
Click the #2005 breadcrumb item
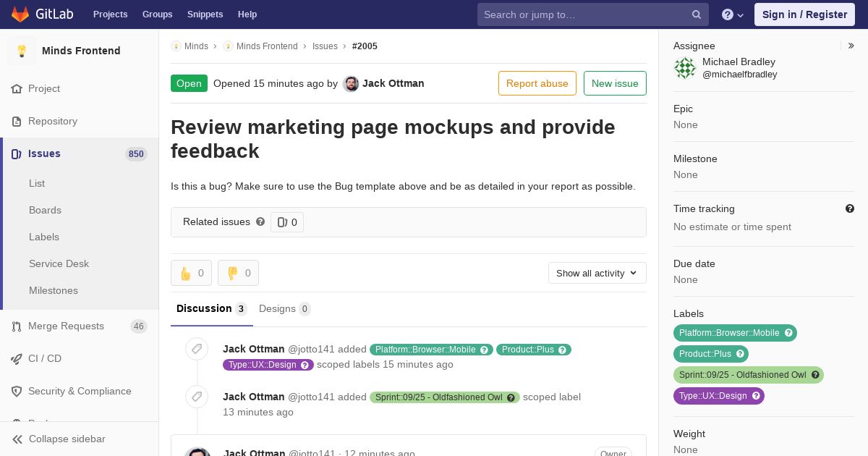(x=365, y=46)
